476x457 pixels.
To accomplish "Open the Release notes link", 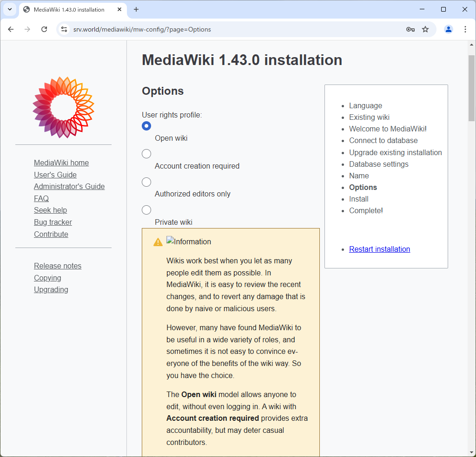I will click(x=58, y=266).
